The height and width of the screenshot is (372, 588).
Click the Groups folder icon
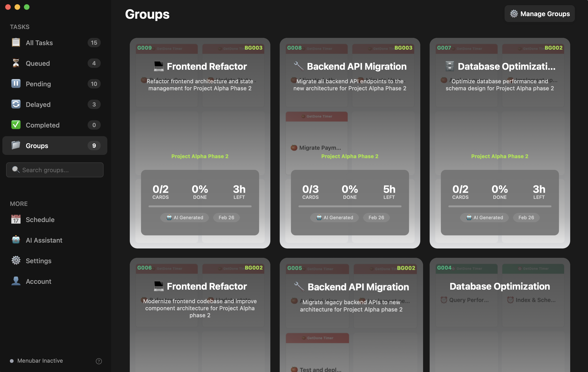(x=16, y=145)
